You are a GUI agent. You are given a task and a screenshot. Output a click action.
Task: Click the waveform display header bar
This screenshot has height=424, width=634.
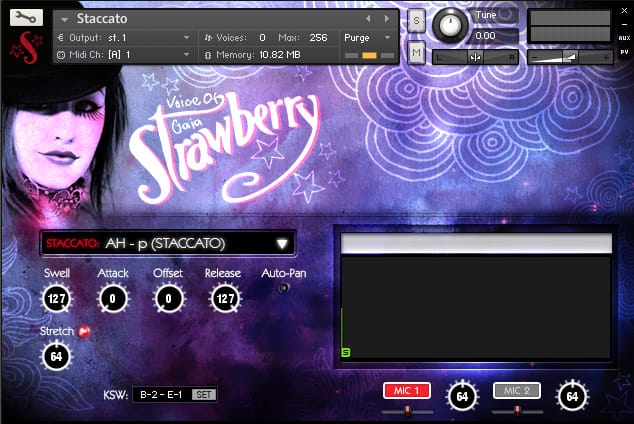click(x=476, y=243)
